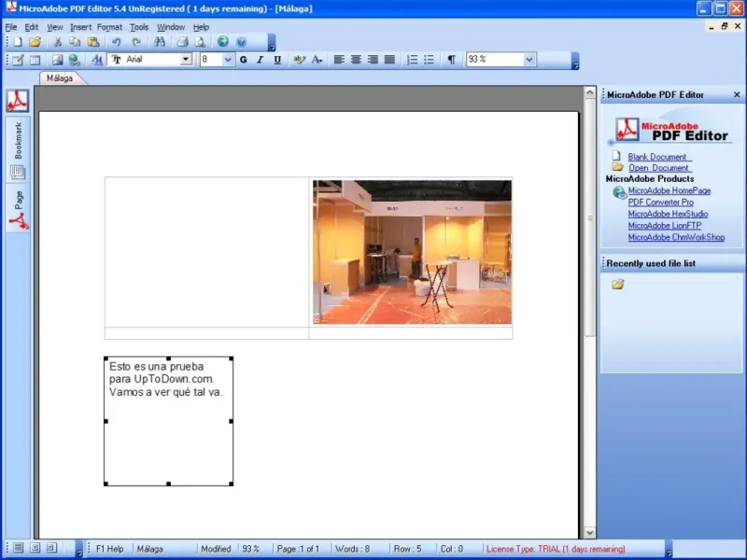Open the Insert menu

click(80, 27)
